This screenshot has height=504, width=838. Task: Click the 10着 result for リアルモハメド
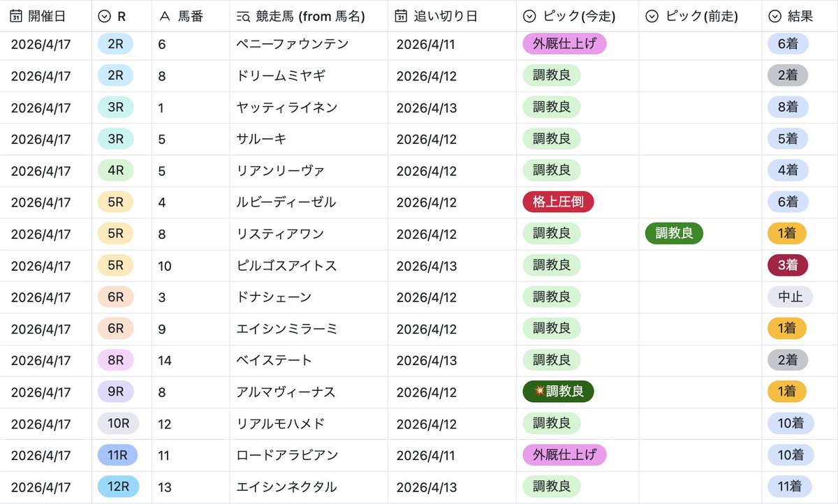coord(791,424)
